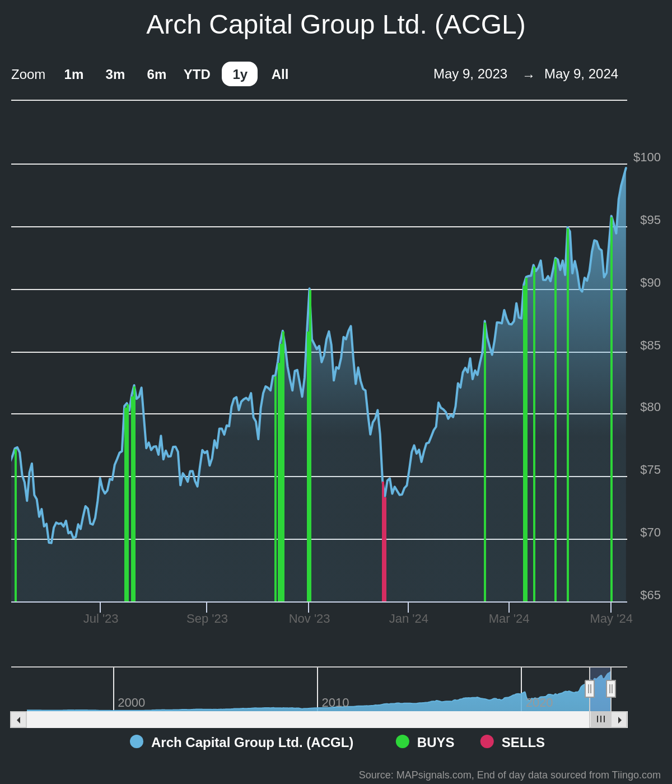Choose the 1y zoom button
This screenshot has height=784, width=672.
click(240, 74)
